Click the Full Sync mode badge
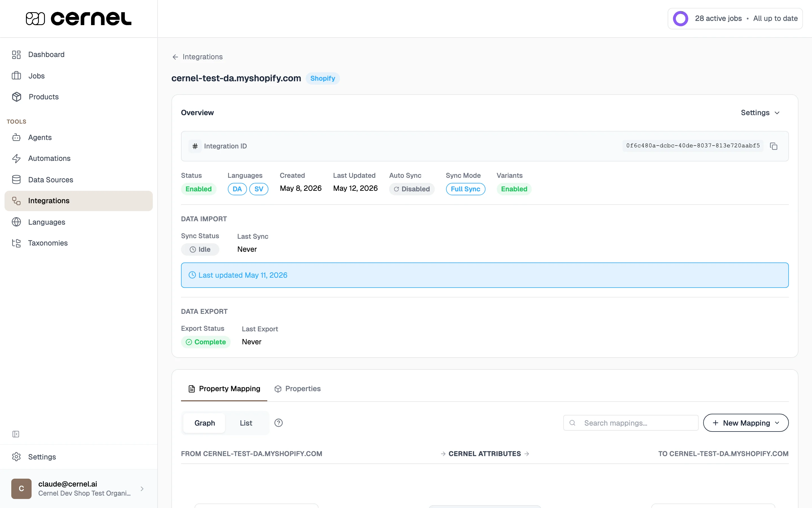 click(465, 189)
